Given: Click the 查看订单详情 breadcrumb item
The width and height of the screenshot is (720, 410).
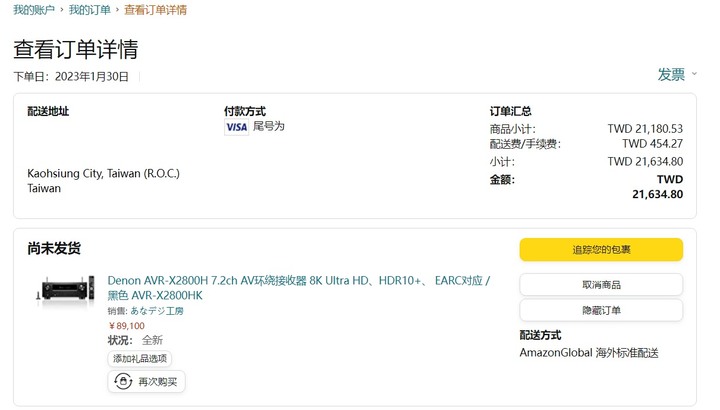Looking at the screenshot, I should pyautogui.click(x=155, y=10).
